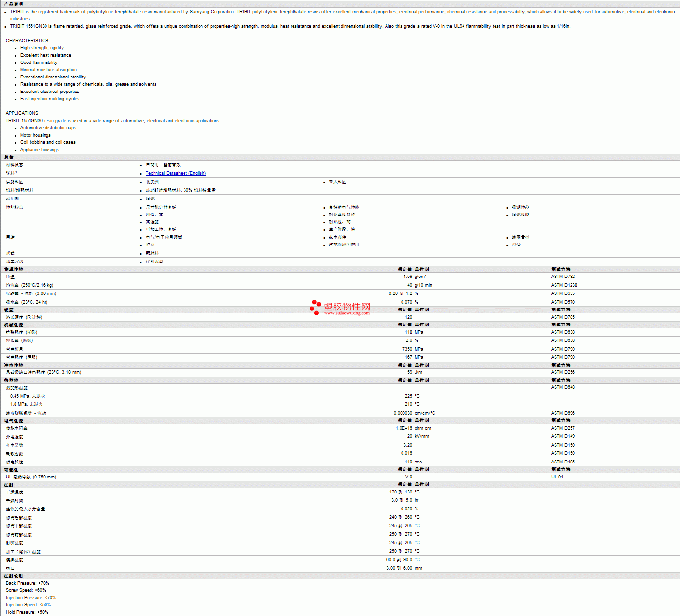This screenshot has height=616, width=680.
Task: Click the ASTM D256 impact method cell
Action: click(563, 372)
